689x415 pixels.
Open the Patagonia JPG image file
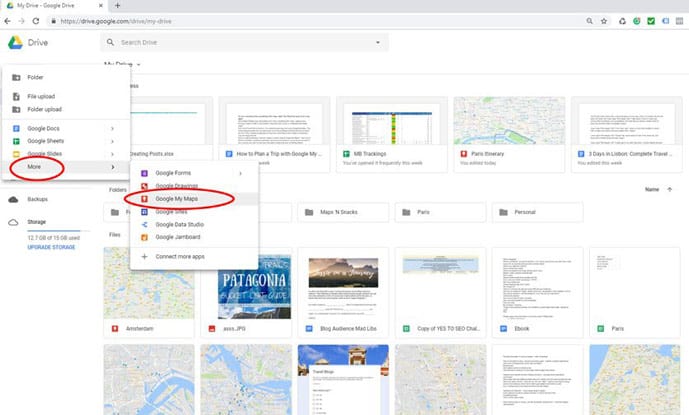[x=246, y=292]
